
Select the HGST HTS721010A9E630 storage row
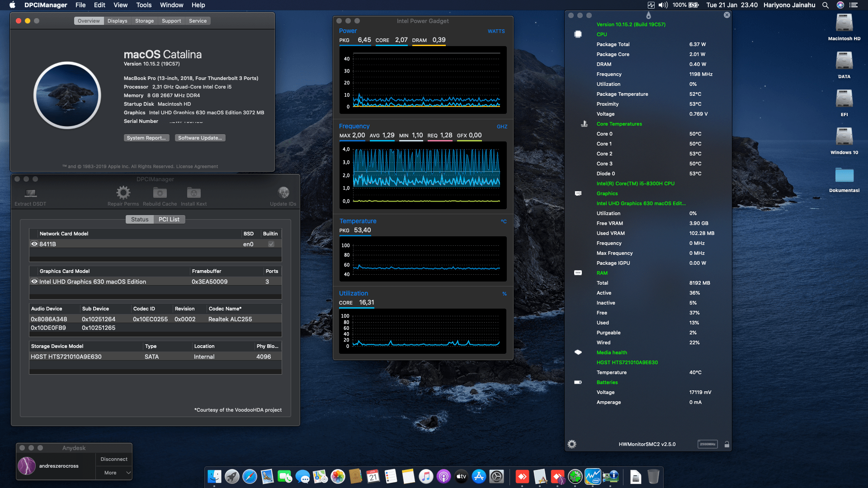coord(156,357)
